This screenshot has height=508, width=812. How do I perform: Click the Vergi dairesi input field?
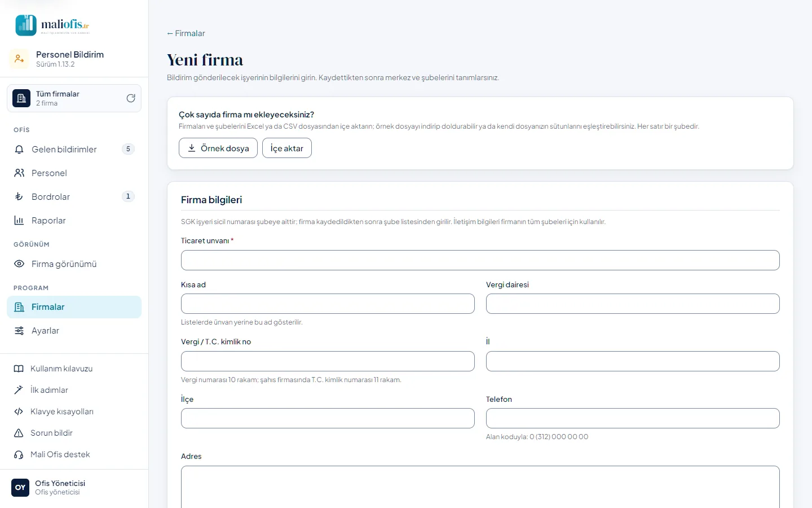point(633,304)
